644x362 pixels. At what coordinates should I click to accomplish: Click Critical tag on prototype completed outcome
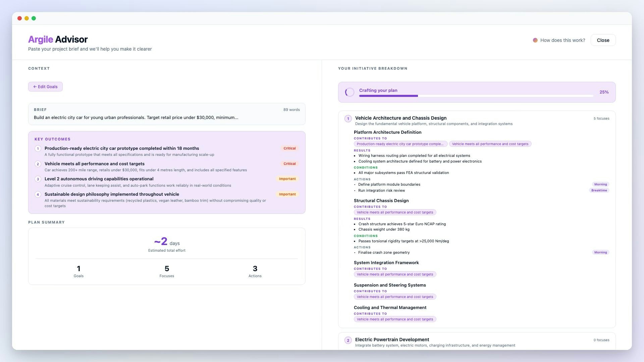click(289, 148)
